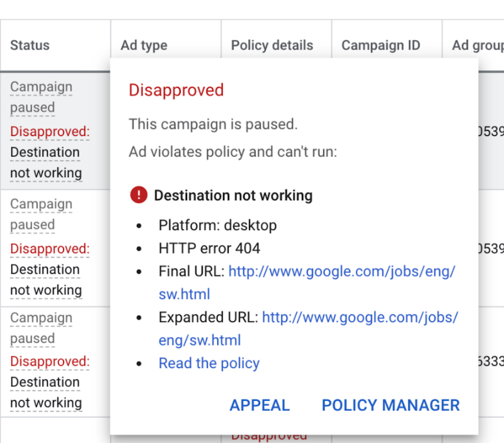Click 'Destination not working' in third row
This screenshot has width=504, height=443.
46,392
